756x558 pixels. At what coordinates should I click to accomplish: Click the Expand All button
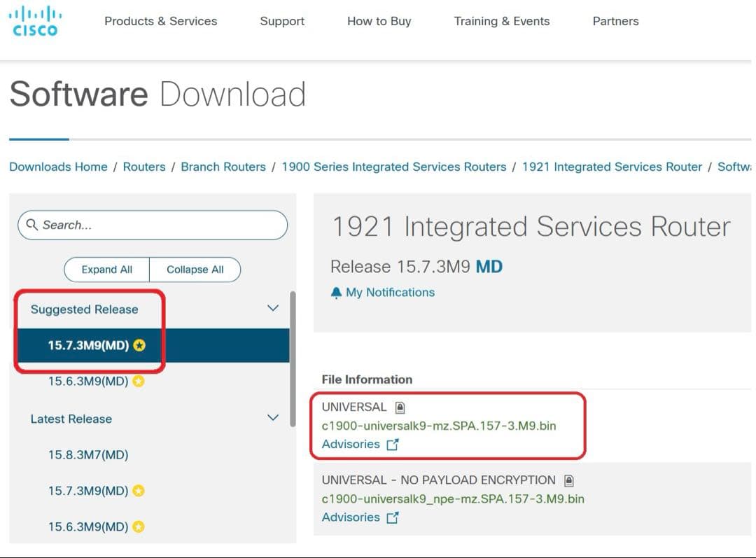coord(106,270)
